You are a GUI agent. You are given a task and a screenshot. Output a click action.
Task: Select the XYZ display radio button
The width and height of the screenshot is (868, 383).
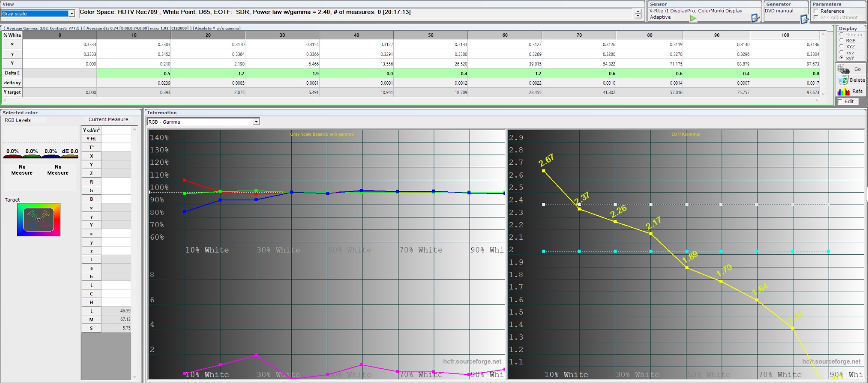pyautogui.click(x=842, y=46)
